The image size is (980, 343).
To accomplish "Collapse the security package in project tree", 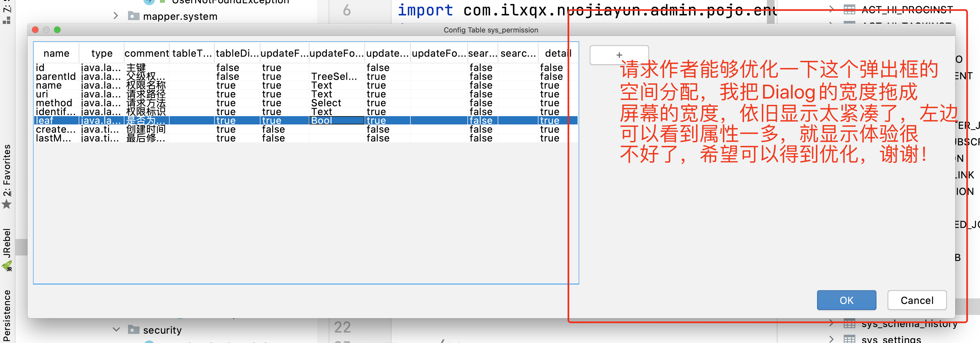I will (116, 329).
